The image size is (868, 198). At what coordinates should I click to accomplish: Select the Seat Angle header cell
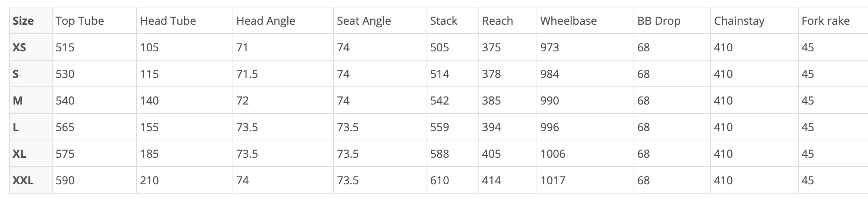[x=364, y=21]
